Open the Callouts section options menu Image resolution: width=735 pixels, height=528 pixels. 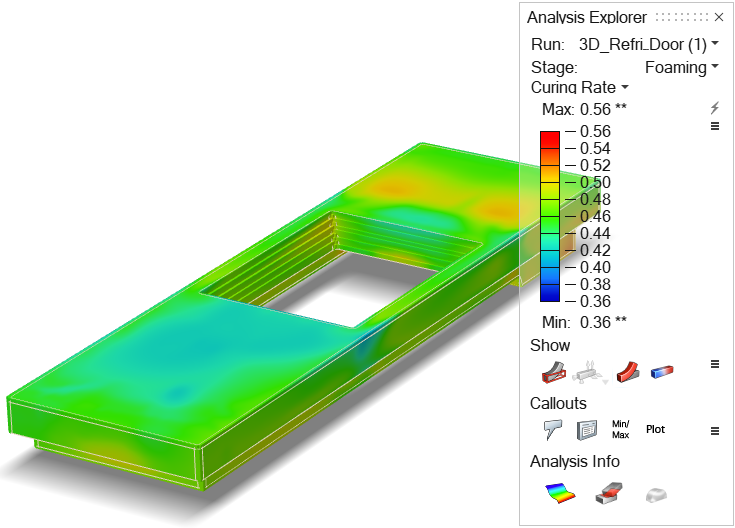(715, 431)
